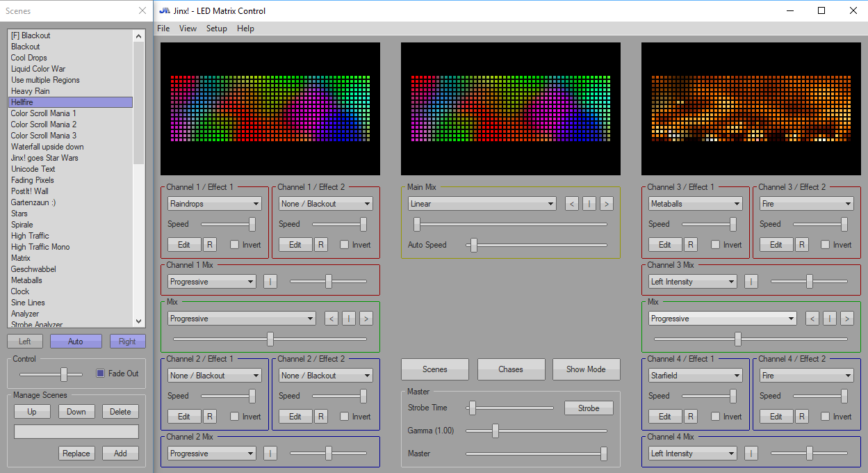This screenshot has height=473, width=868.
Task: Click the Channel 3 fire preview thumbnail
Action: [x=751, y=109]
